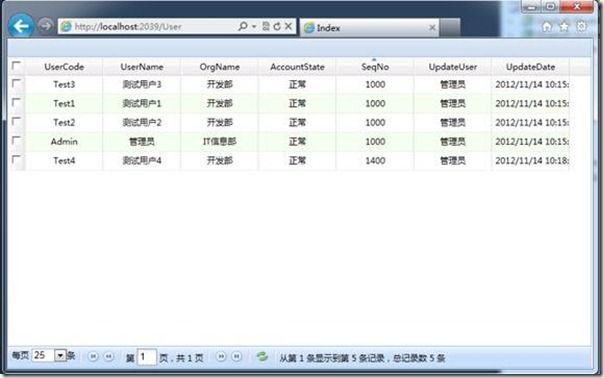Go to the first page in pager
Screen dimensions: 604x378
coord(93,356)
